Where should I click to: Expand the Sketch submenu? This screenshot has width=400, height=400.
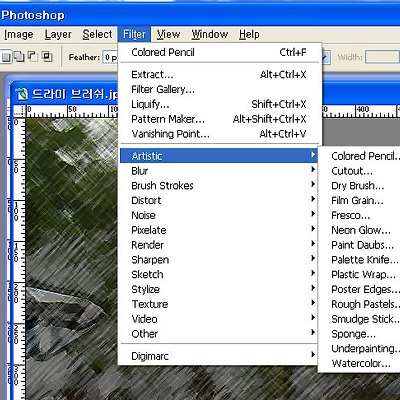[x=219, y=274]
